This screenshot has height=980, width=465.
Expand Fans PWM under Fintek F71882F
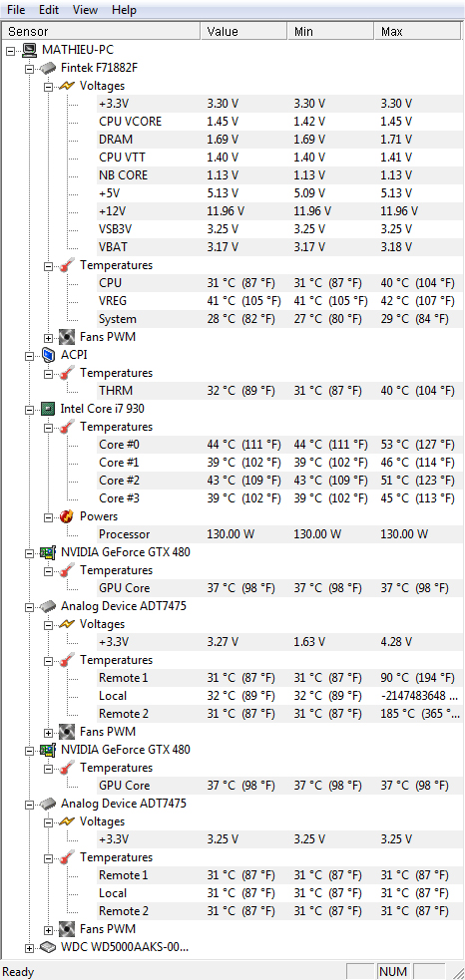coord(48,338)
